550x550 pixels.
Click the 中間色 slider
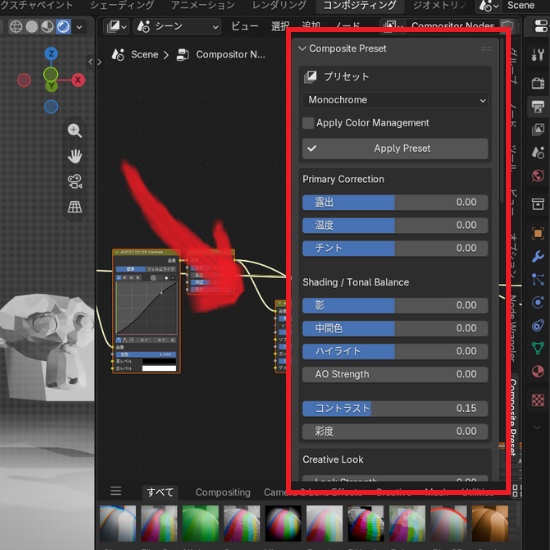click(x=395, y=328)
